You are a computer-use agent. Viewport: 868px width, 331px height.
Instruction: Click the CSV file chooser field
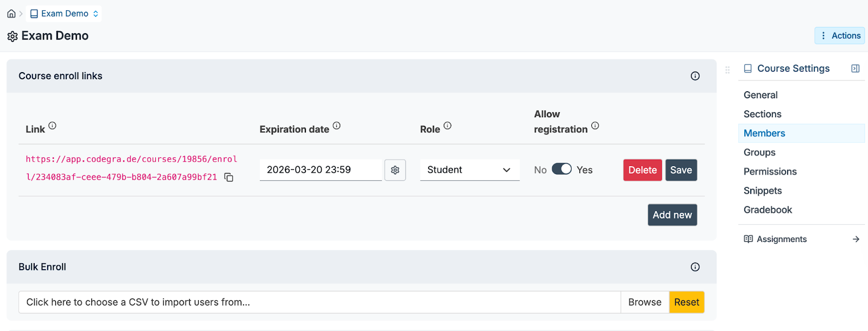coord(319,302)
